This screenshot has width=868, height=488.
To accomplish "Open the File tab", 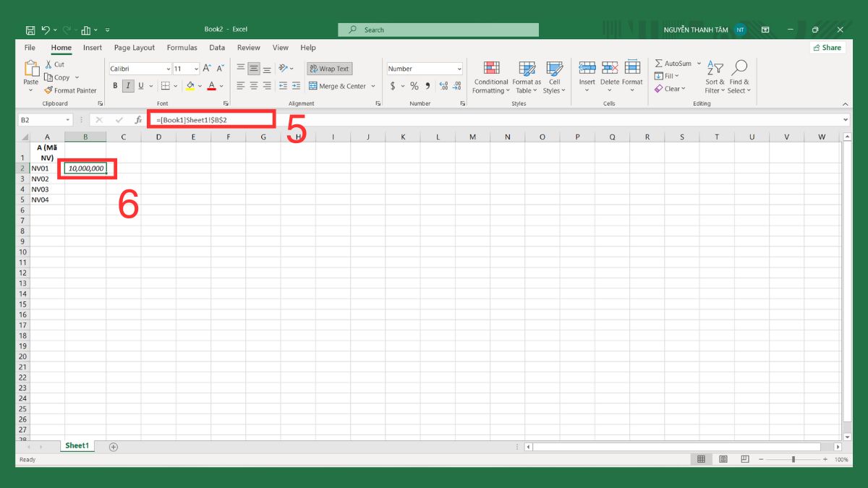I will (30, 48).
